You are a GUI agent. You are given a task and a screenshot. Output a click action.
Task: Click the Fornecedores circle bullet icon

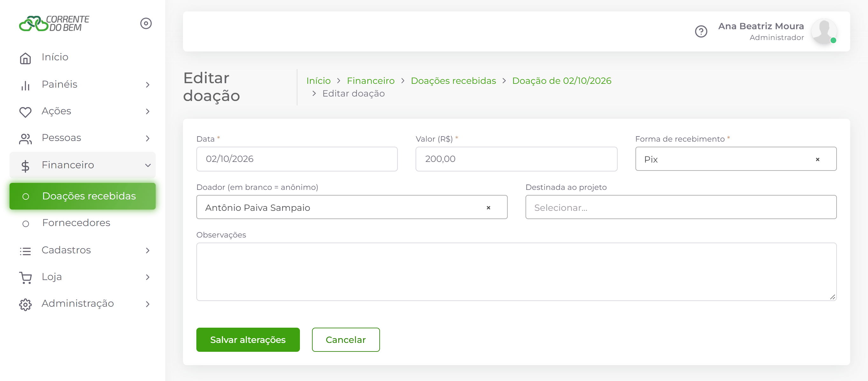(26, 224)
